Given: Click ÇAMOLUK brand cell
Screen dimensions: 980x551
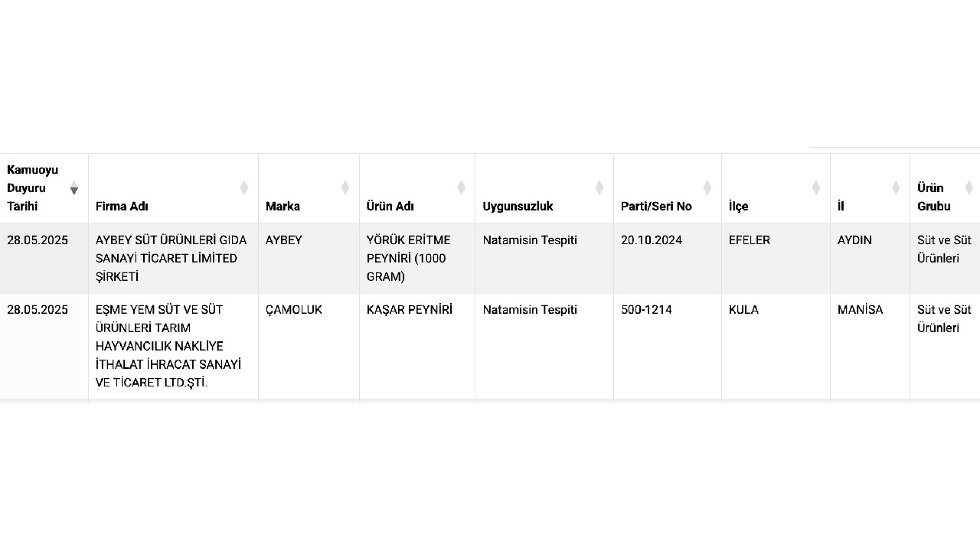Looking at the screenshot, I should pyautogui.click(x=309, y=347).
